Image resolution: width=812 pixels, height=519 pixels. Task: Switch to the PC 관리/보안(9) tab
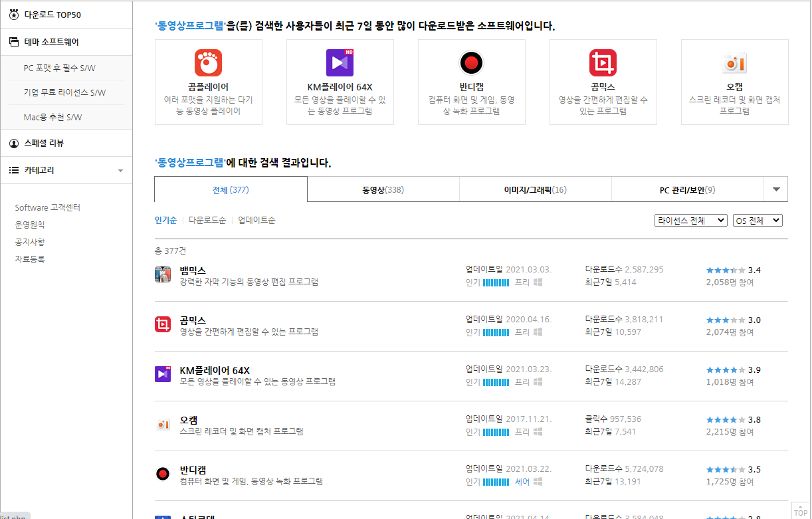click(687, 189)
